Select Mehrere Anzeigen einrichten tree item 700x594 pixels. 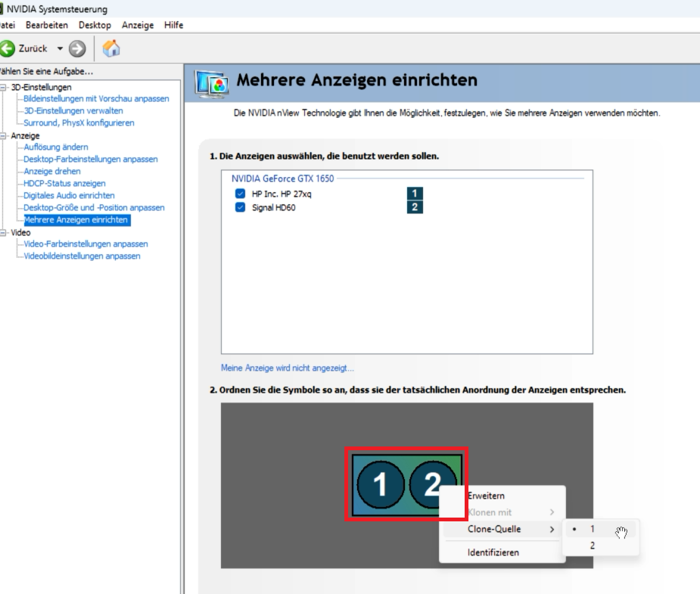pos(76,219)
